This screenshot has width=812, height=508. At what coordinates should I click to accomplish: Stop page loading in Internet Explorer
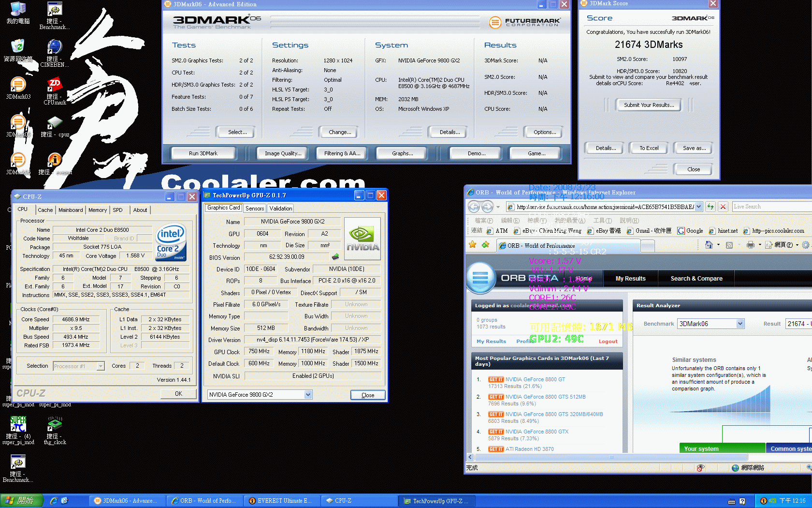[x=723, y=207]
